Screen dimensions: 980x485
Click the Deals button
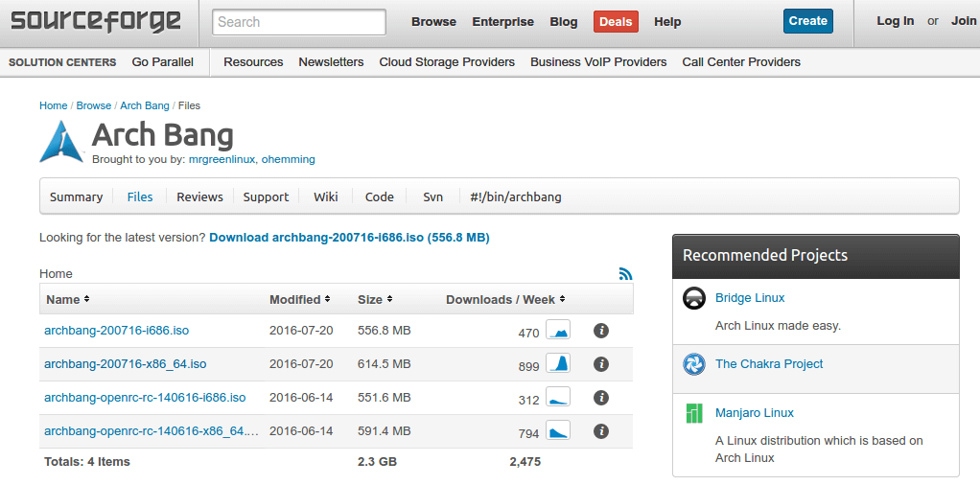click(x=616, y=22)
